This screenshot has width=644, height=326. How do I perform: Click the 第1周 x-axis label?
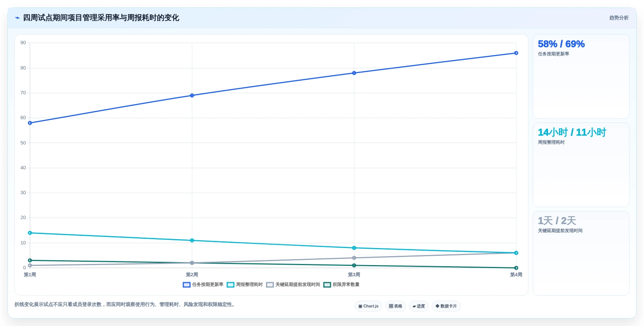click(30, 275)
